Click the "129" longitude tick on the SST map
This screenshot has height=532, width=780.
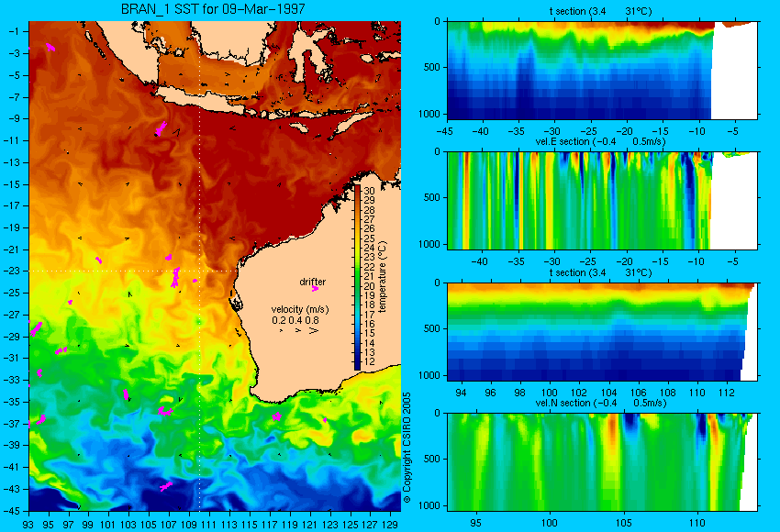[x=389, y=524]
